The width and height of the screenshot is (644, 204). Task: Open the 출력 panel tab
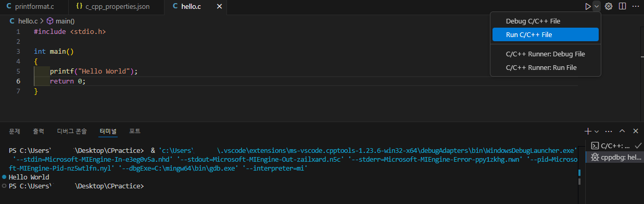tap(39, 131)
